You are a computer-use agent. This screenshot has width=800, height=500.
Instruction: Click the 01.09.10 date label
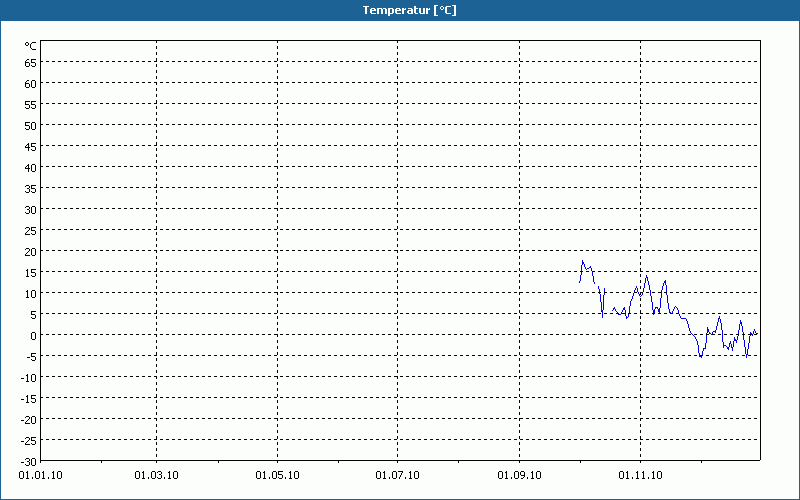[x=519, y=476]
